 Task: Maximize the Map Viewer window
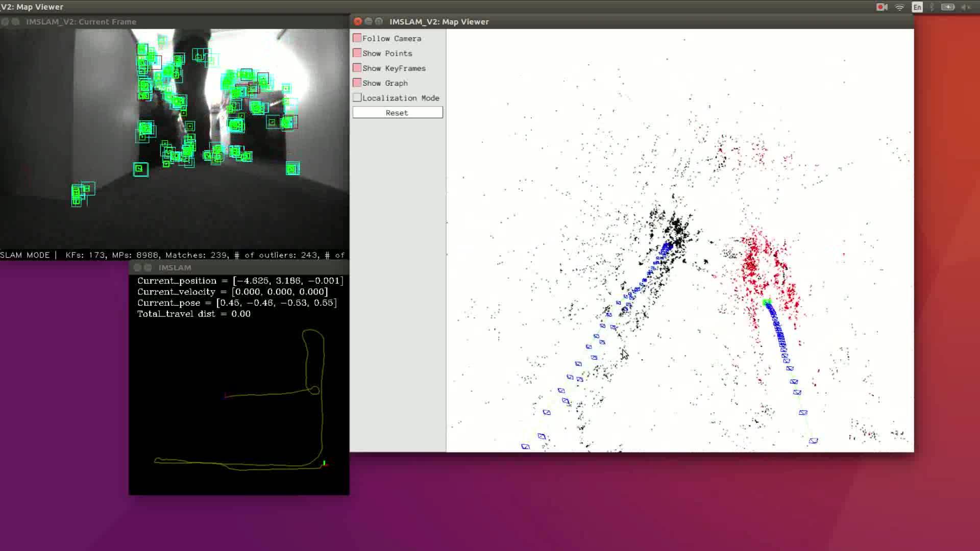point(379,21)
